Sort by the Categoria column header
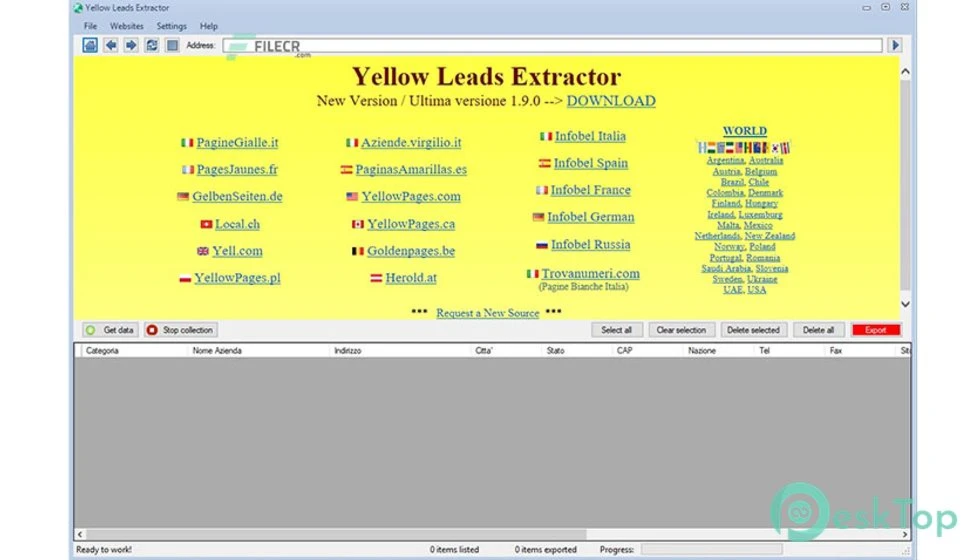The width and height of the screenshot is (980, 560). tap(134, 351)
